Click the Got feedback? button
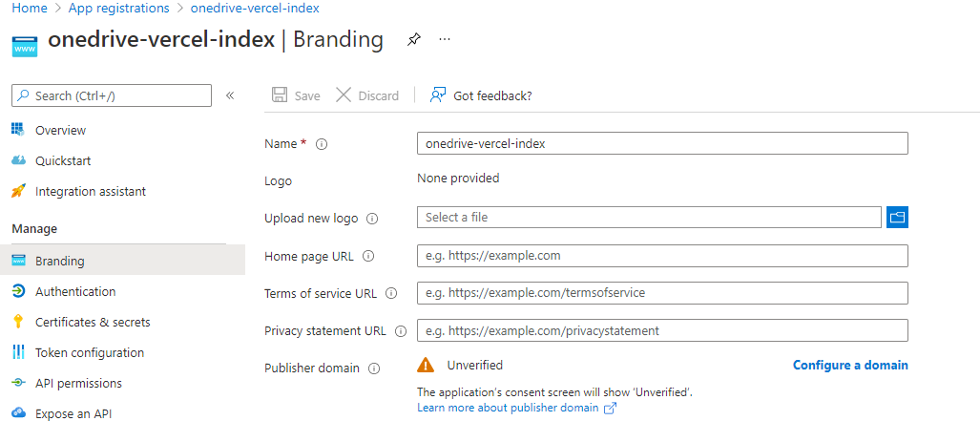 click(481, 95)
